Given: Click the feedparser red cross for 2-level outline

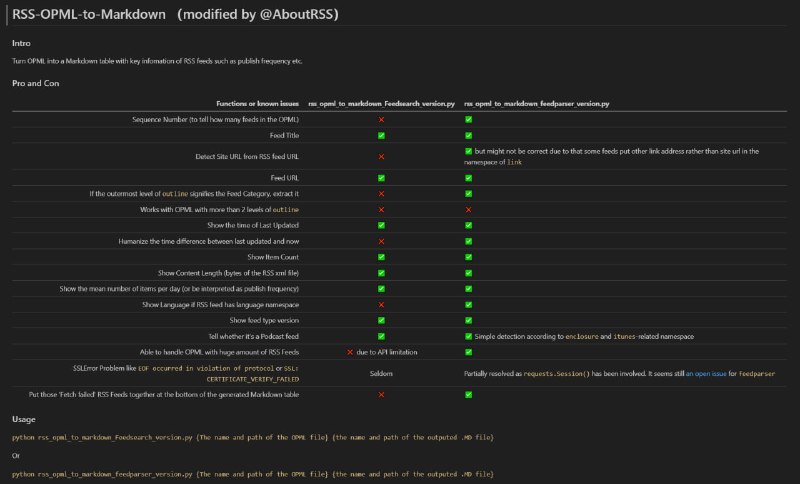Looking at the screenshot, I should [468, 210].
